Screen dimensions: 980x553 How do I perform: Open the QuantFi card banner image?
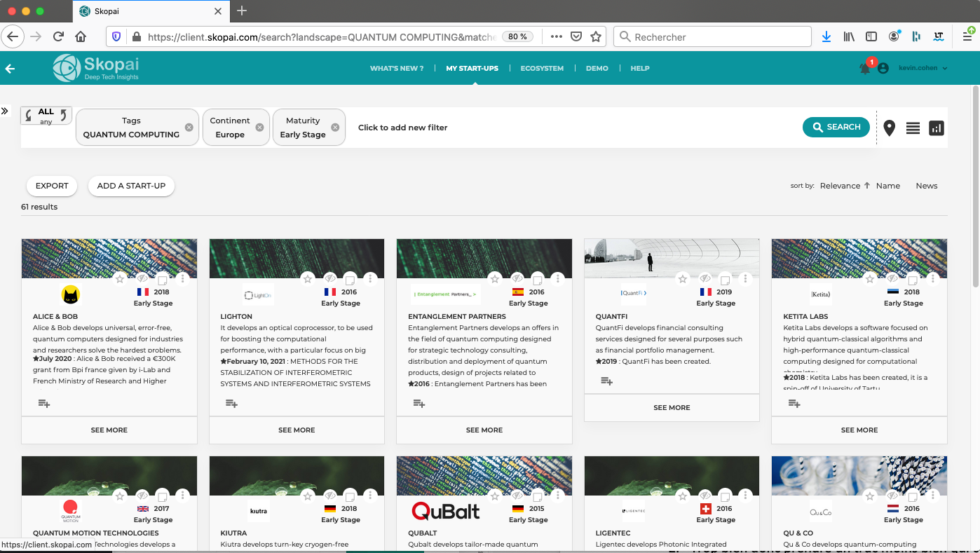(672, 259)
